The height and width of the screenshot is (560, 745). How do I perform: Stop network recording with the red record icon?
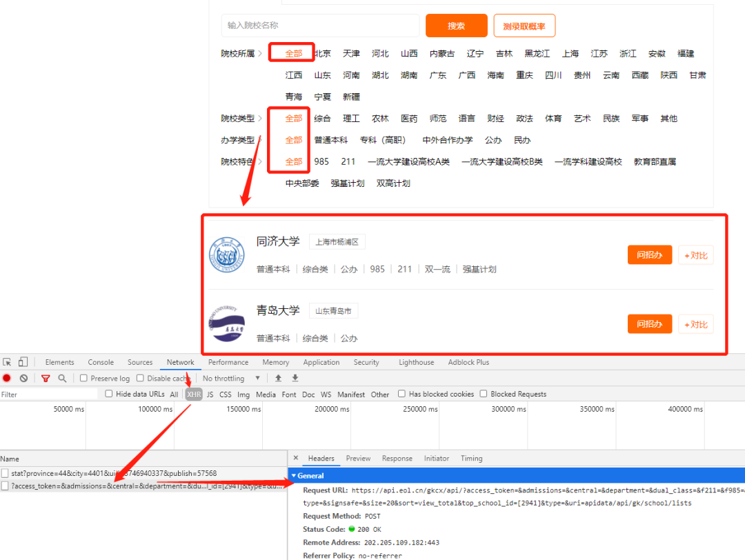[7, 379]
